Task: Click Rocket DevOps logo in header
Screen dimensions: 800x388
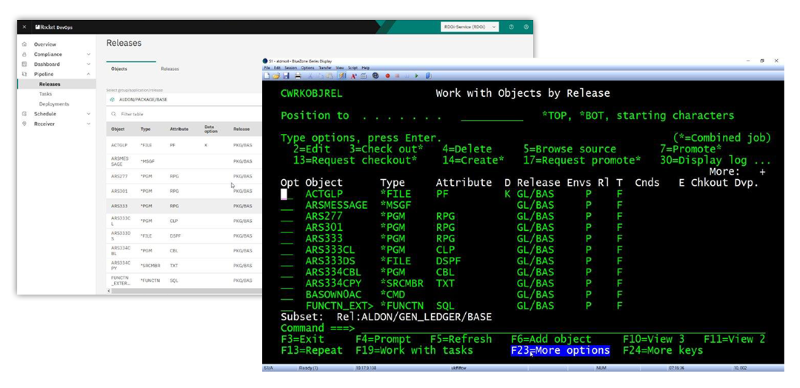Action: click(x=54, y=27)
